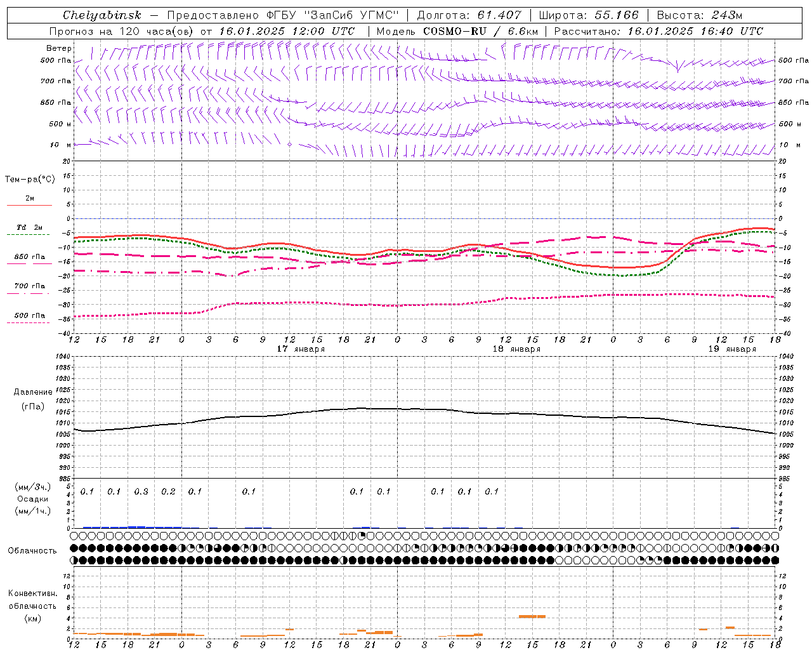The image size is (812, 650).
Task: Select the 'Долгота: 61.407' longitude value
Action: point(469,15)
